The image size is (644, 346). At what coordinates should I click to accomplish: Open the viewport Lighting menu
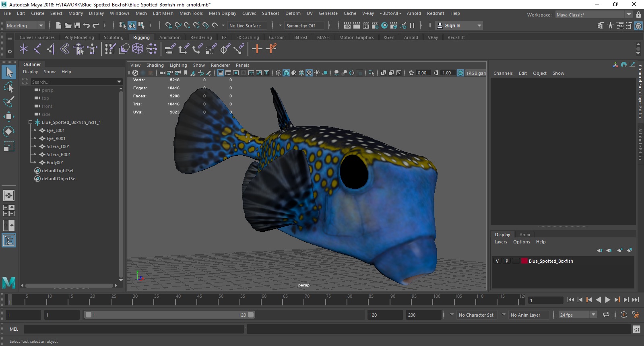tap(178, 65)
